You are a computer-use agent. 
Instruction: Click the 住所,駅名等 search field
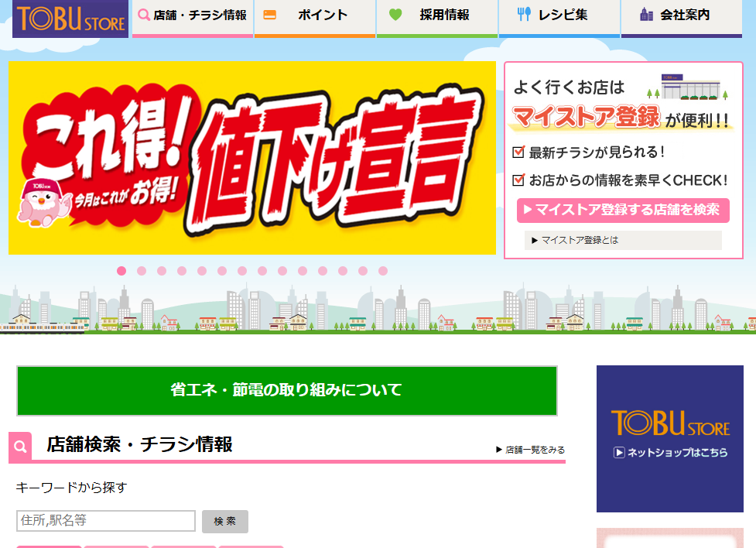106,521
